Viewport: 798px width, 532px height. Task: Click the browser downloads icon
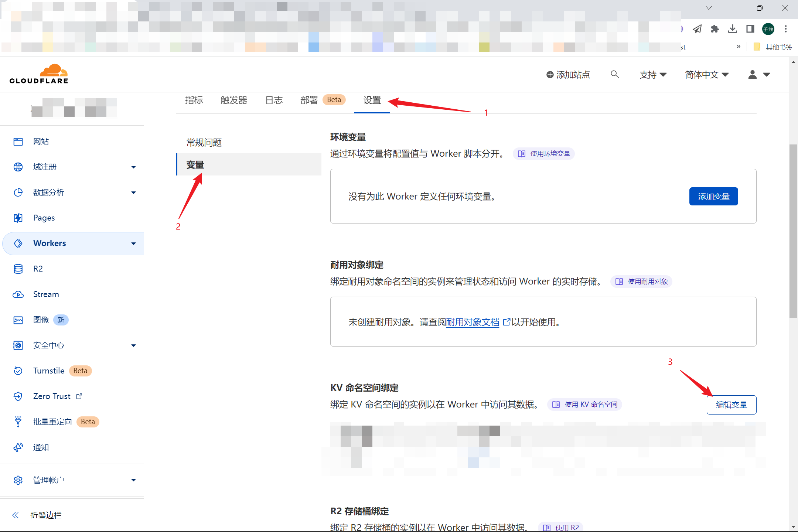point(733,29)
